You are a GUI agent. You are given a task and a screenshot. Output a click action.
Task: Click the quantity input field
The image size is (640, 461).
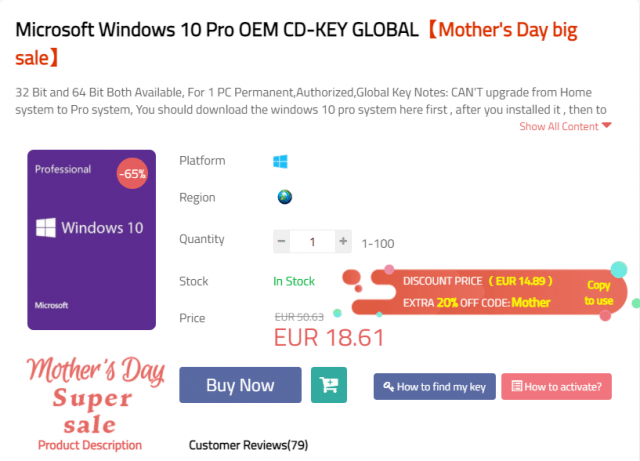pos(312,241)
